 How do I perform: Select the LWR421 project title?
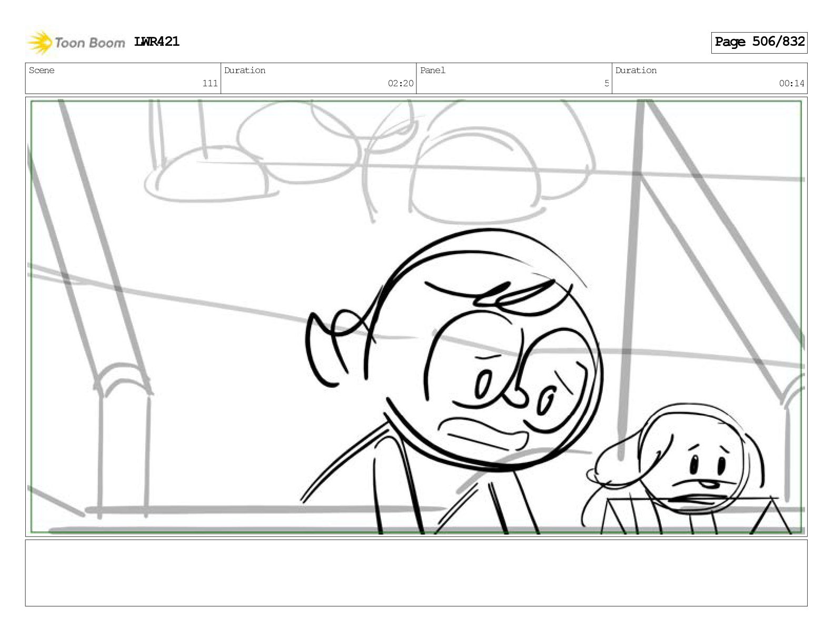(x=157, y=42)
